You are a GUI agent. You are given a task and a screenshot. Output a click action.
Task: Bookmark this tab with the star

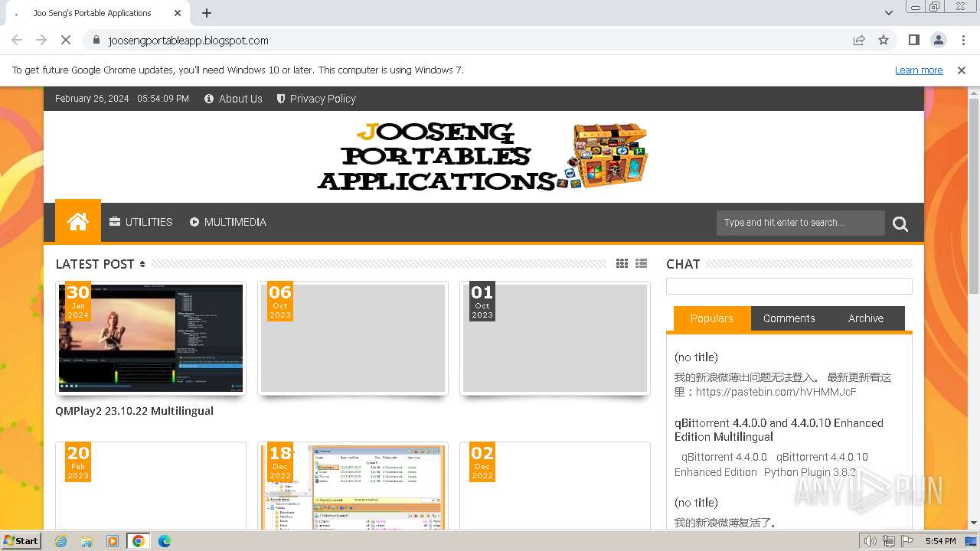pyautogui.click(x=884, y=41)
